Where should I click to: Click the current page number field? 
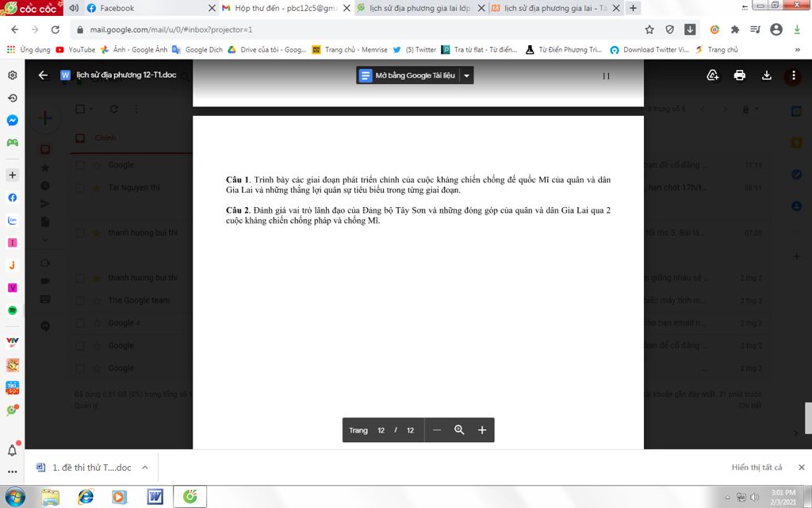(x=381, y=430)
